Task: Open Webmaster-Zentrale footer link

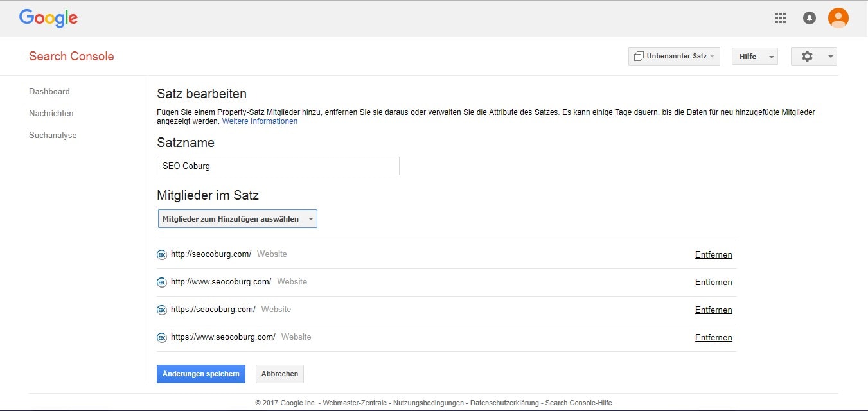Action: [x=355, y=403]
